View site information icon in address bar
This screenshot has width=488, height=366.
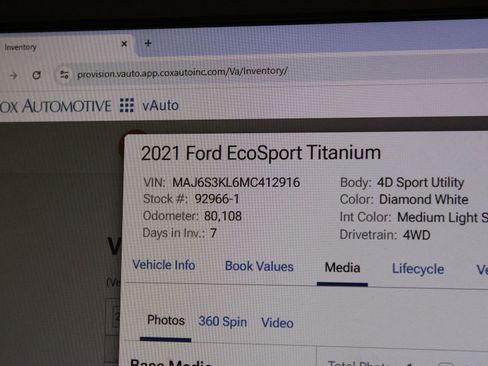pos(64,75)
